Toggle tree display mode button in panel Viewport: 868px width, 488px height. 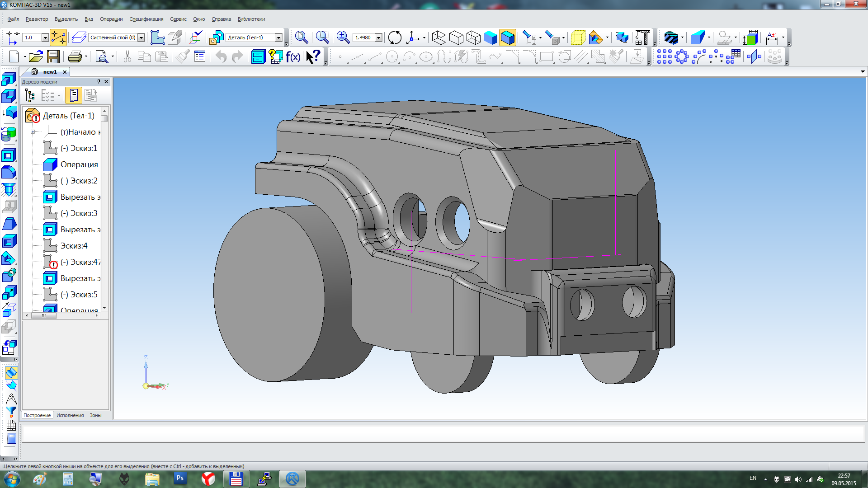point(30,95)
